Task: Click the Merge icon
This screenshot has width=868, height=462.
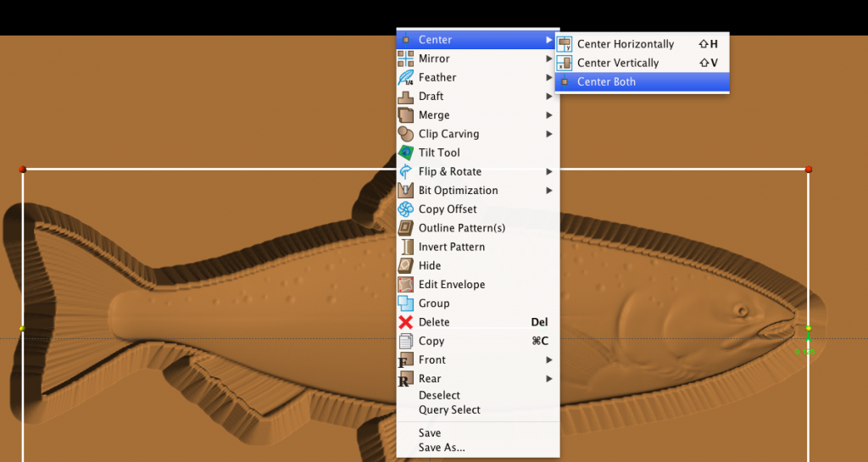Action: 406,115
